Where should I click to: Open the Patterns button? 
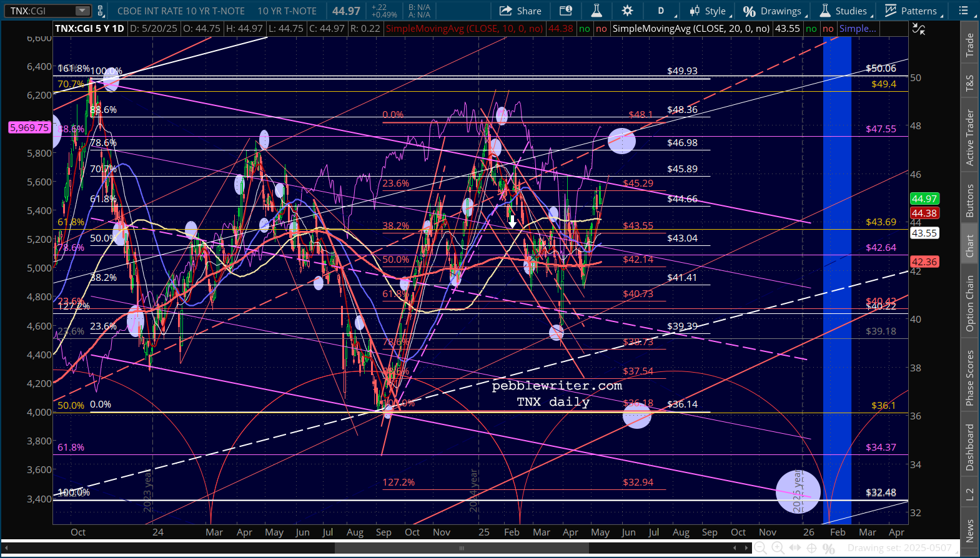coord(911,11)
